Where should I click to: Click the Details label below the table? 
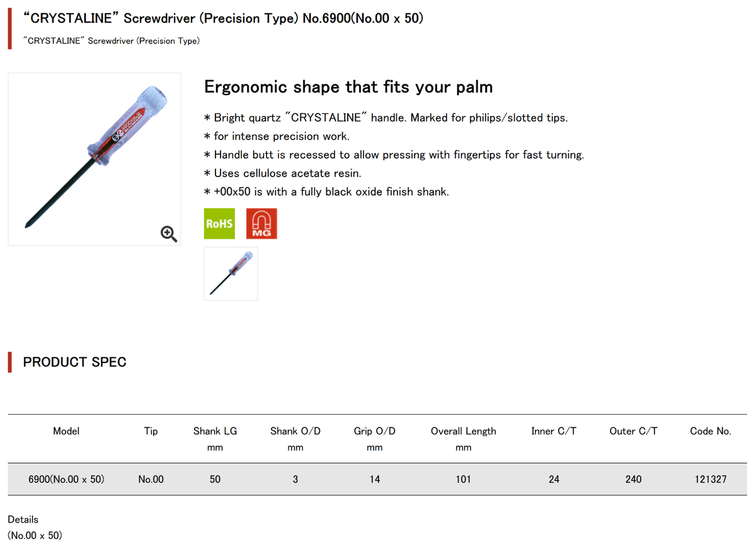click(23, 519)
